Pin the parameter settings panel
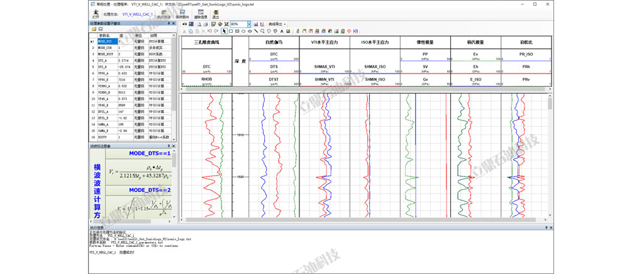This screenshot has width=644, height=274. [x=168, y=23]
